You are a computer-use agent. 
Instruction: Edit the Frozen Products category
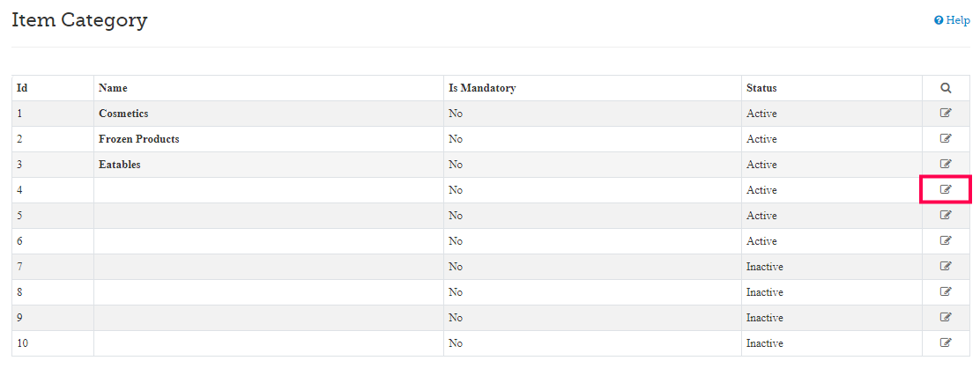946,138
